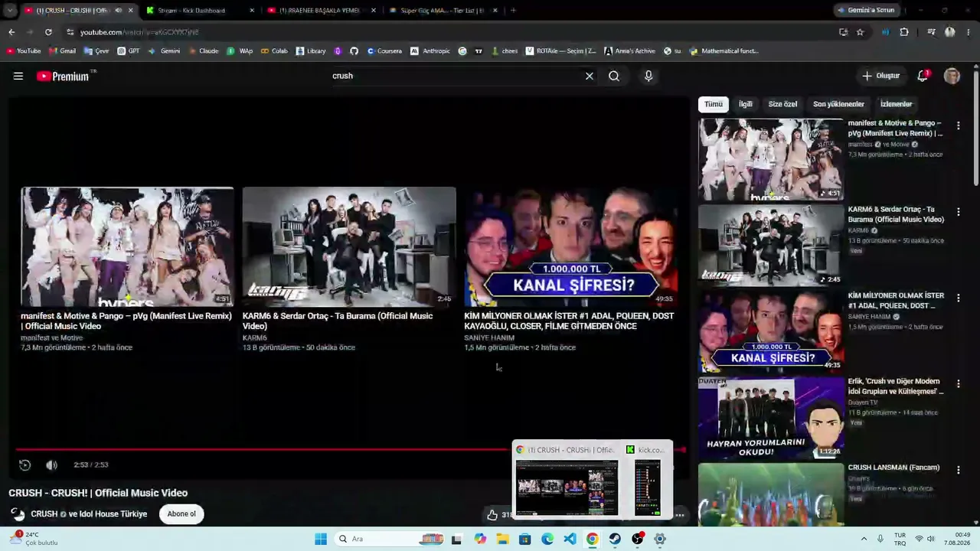
Task: Open the notifications bell
Action: (923, 76)
